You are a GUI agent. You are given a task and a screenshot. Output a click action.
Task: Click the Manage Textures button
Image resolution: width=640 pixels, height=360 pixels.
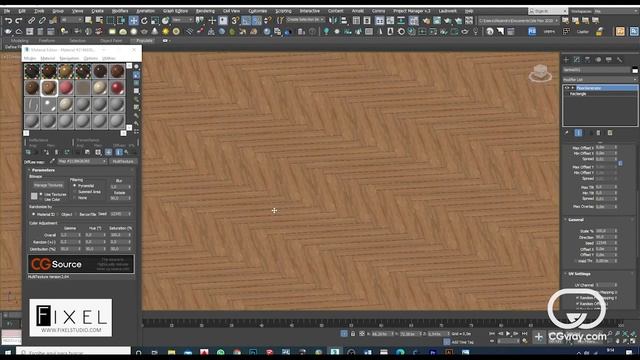tap(48, 185)
